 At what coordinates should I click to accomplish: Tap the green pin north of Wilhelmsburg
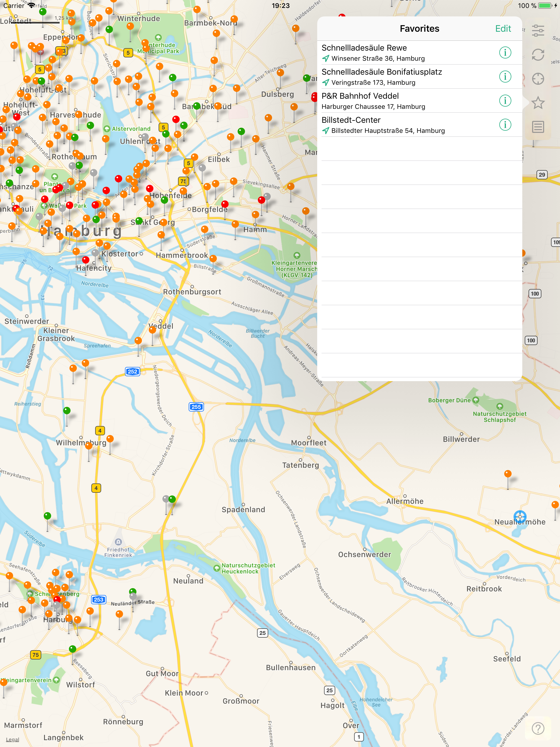67,411
